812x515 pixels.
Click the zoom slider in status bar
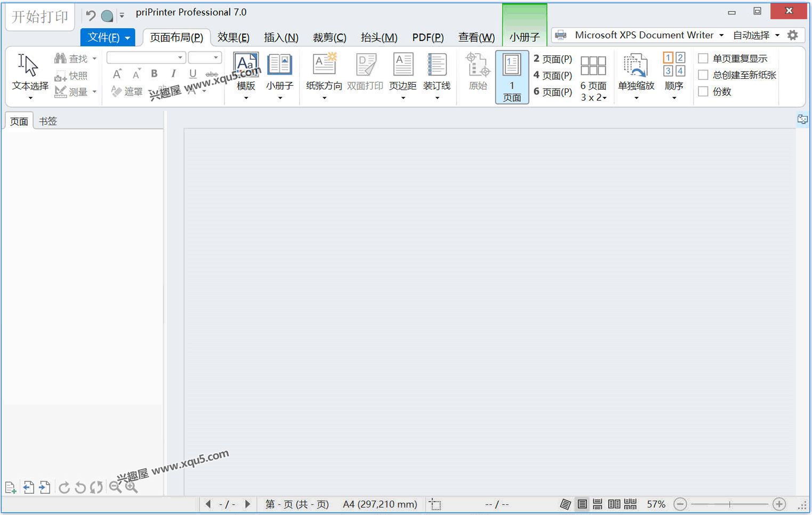tap(729, 504)
